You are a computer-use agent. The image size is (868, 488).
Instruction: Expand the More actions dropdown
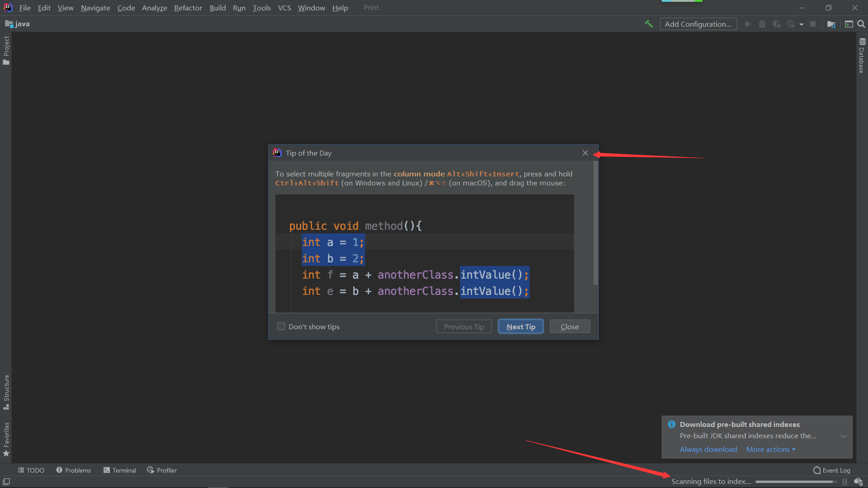pos(771,449)
